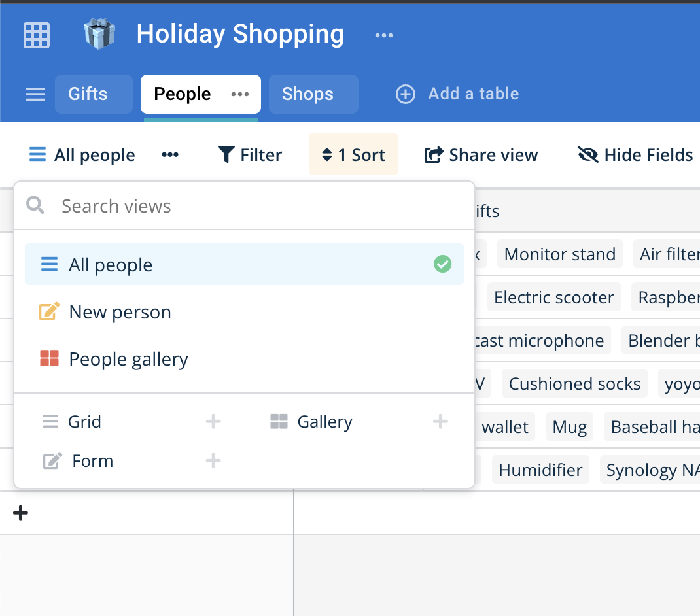Open the People tab options menu
This screenshot has height=616, width=700.
240,94
